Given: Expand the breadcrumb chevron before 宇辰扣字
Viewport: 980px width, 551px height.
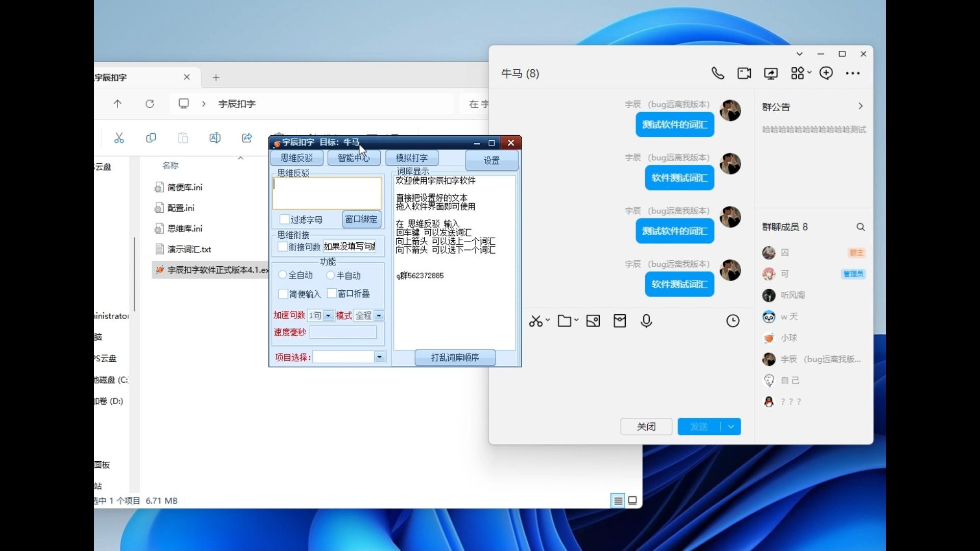Looking at the screenshot, I should tap(204, 104).
